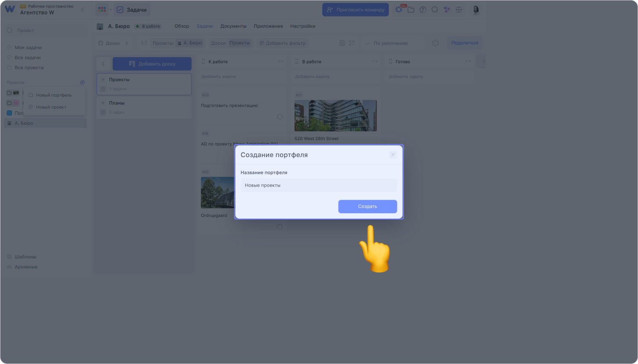Click the search magnifier in top bar
638x364 pixels.
coord(435,10)
